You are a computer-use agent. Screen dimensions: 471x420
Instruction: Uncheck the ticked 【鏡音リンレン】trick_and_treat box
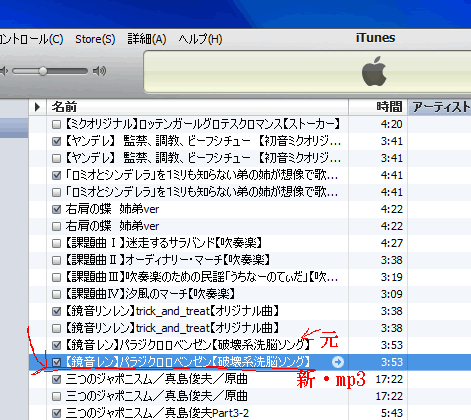[x=57, y=311]
